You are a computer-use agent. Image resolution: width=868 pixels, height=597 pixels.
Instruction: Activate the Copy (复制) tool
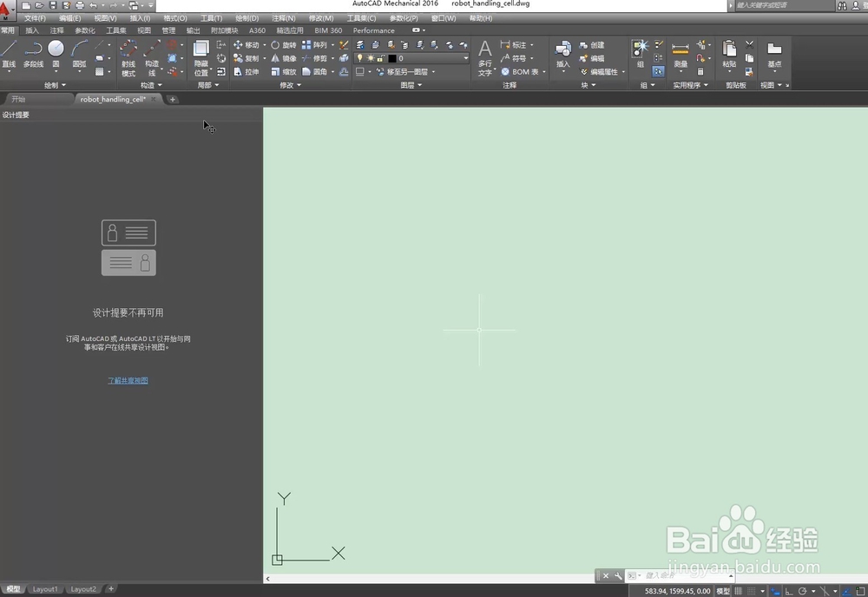coord(247,58)
